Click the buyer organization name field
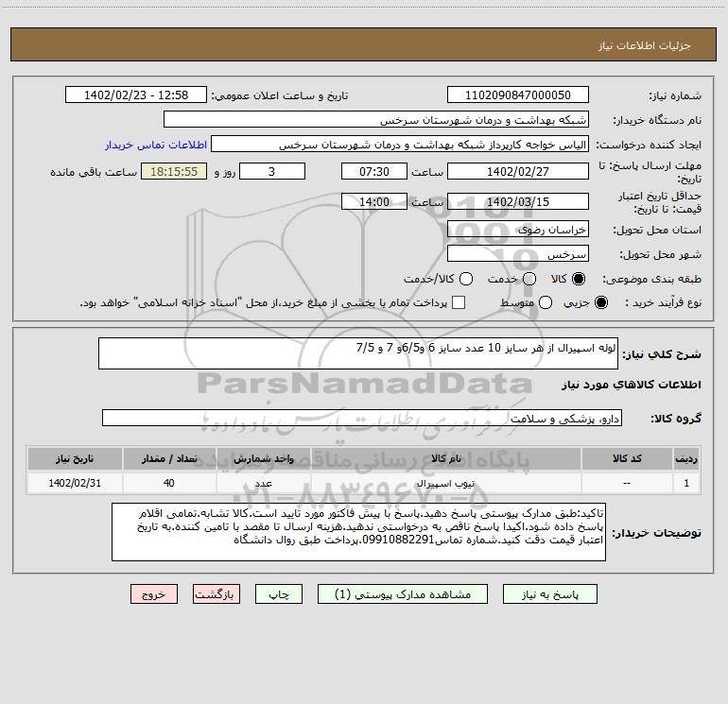 coord(376,120)
